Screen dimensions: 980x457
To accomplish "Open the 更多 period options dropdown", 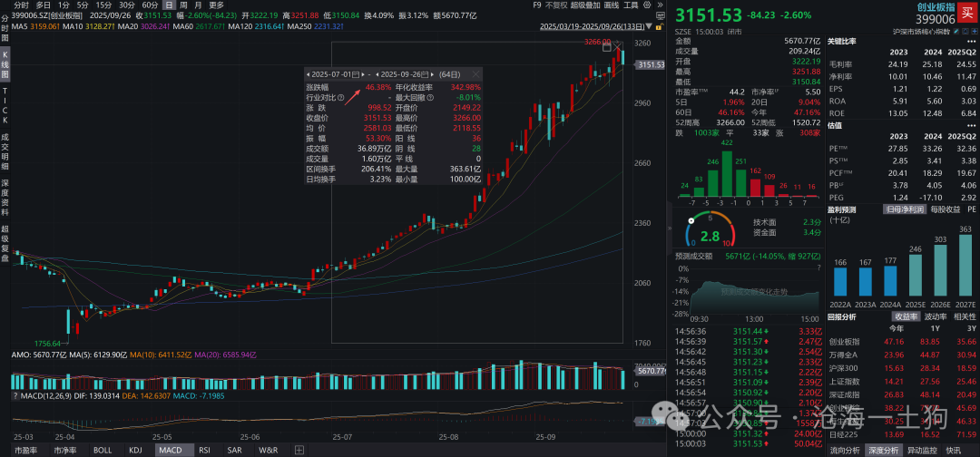I will (216, 5).
